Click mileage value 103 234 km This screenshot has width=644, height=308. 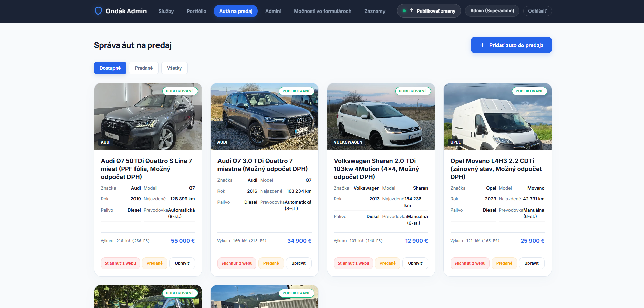pyautogui.click(x=299, y=191)
